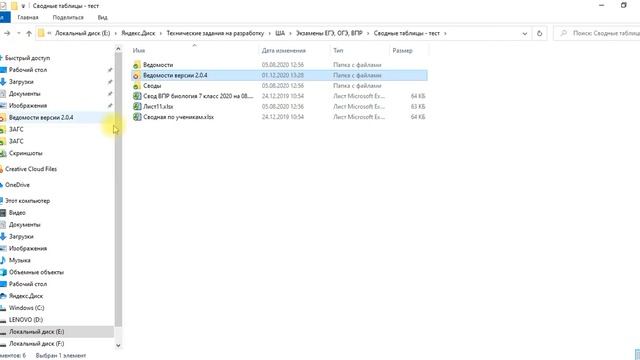The image size is (640, 360).
Task: Click the navigation pane scrollbar thumb
Action: (x=118, y=190)
